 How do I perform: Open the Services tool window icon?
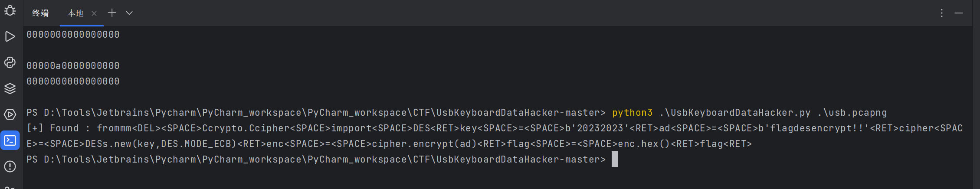click(10, 114)
